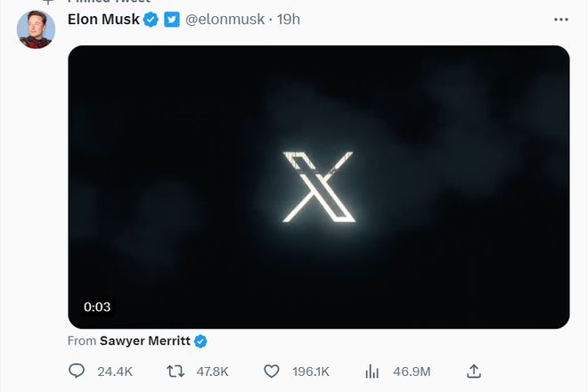Open the more options ellipsis menu

(560, 20)
